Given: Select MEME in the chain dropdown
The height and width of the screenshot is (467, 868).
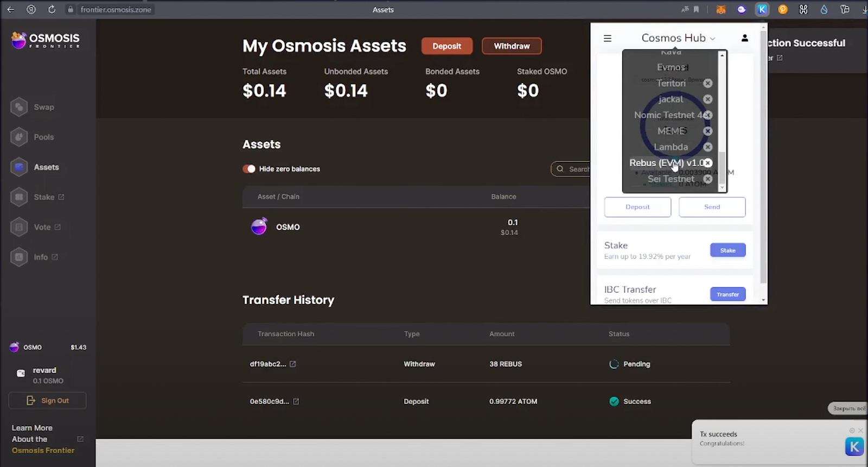Looking at the screenshot, I should [671, 131].
